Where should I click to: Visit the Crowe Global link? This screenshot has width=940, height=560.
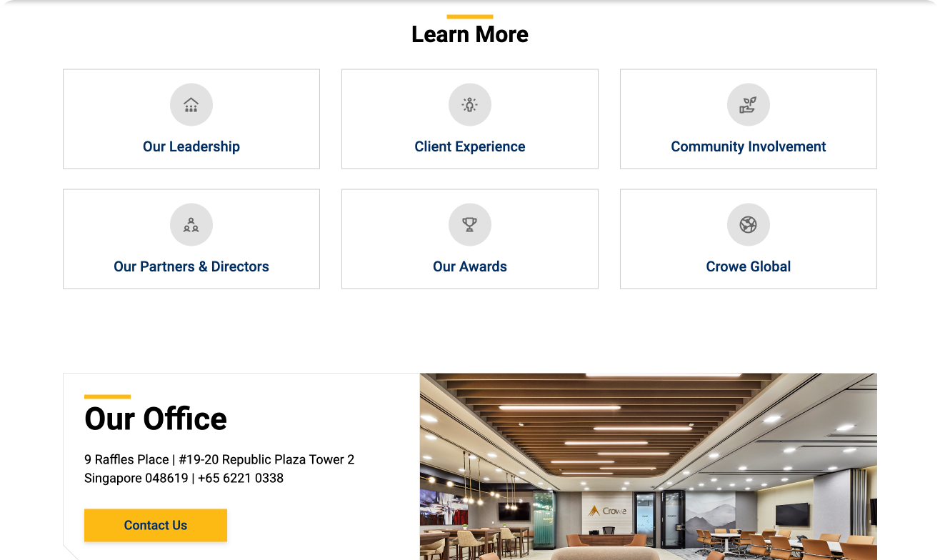point(749,266)
